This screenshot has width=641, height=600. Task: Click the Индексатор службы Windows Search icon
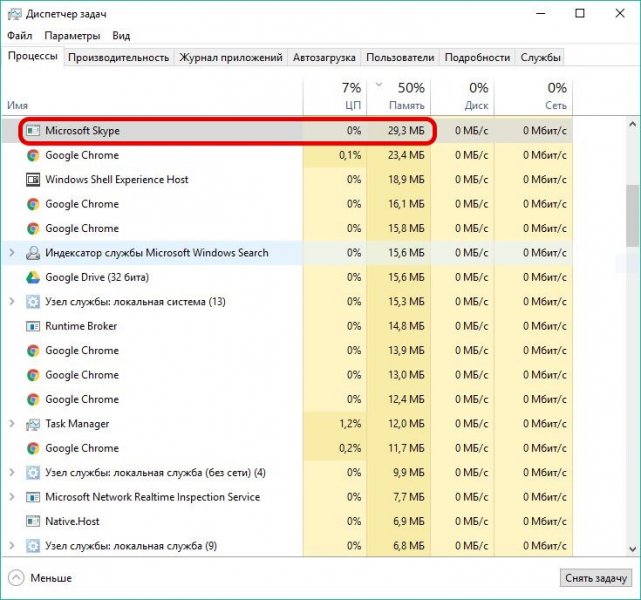(x=33, y=253)
